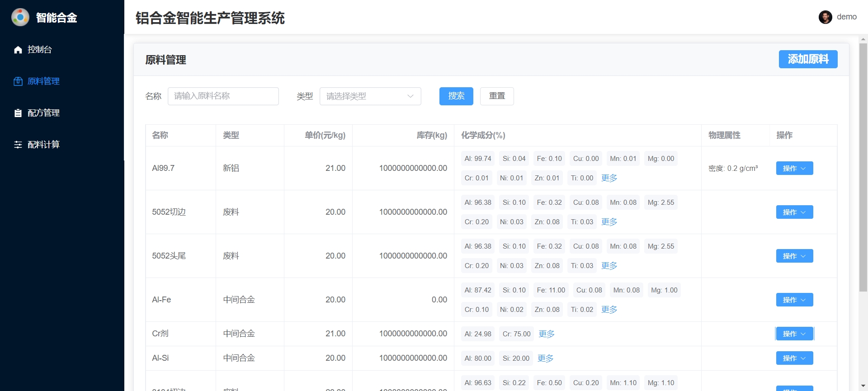The height and width of the screenshot is (391, 868).
Task: Open the 操作 dropdown for Al-Fe
Action: [794, 300]
